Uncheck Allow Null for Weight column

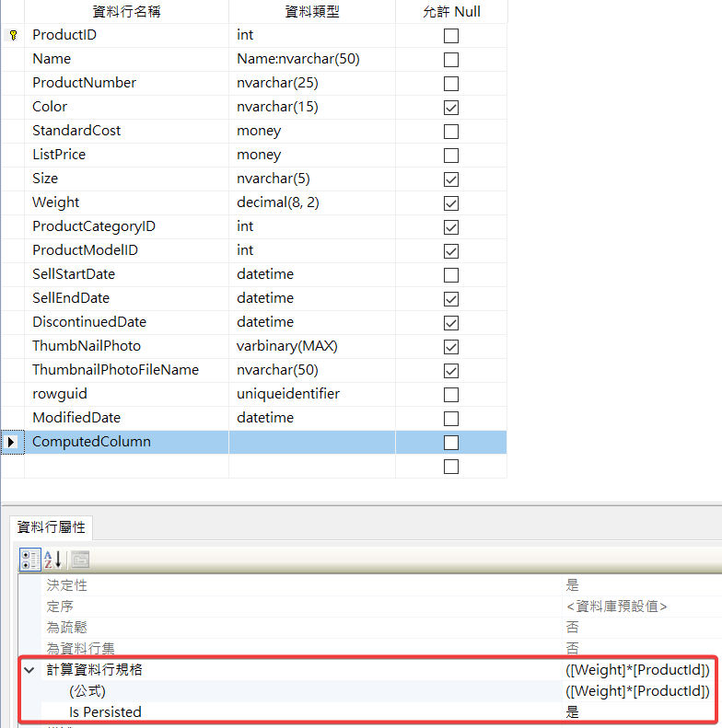[451, 203]
